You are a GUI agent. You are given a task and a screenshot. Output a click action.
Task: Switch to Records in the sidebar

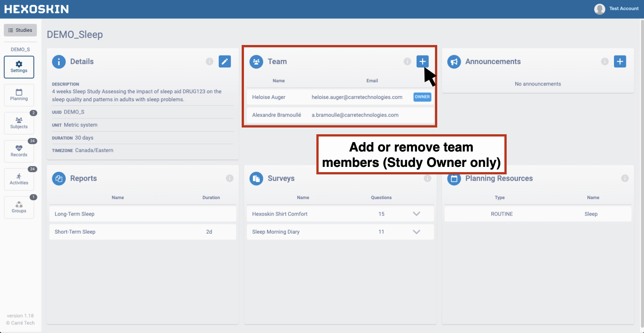coord(19,151)
